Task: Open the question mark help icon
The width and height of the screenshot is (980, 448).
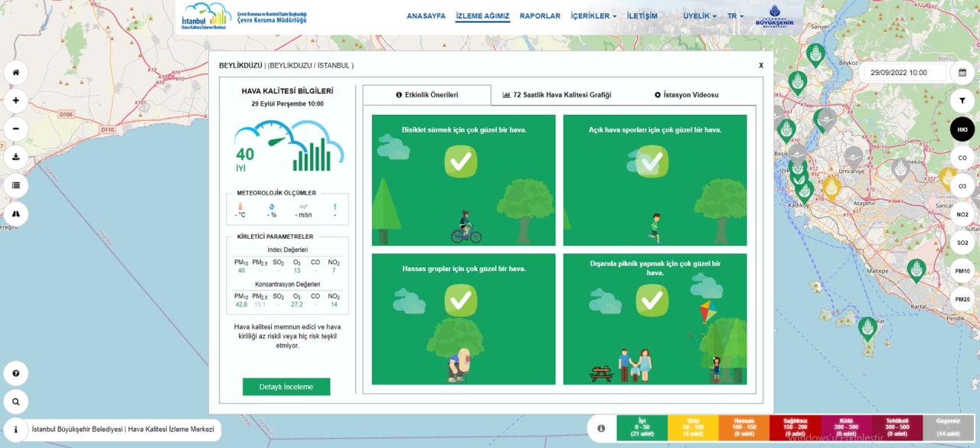Action: [15, 374]
